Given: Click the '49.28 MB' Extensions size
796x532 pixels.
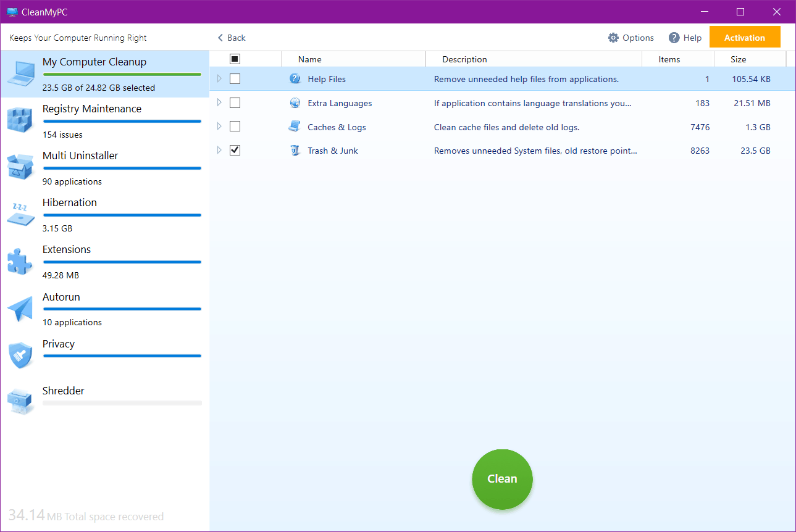Looking at the screenshot, I should [61, 275].
